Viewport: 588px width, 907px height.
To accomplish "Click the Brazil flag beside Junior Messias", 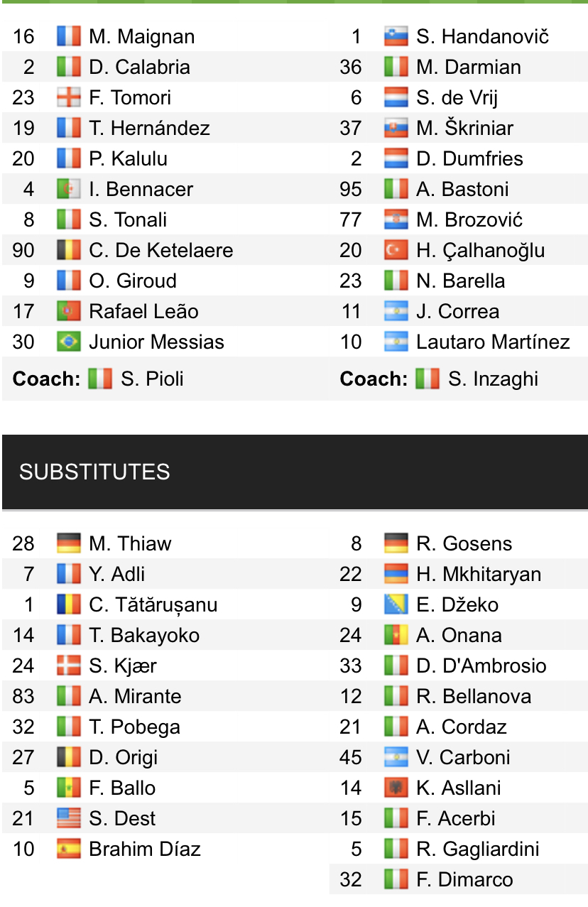I will coord(69,342).
